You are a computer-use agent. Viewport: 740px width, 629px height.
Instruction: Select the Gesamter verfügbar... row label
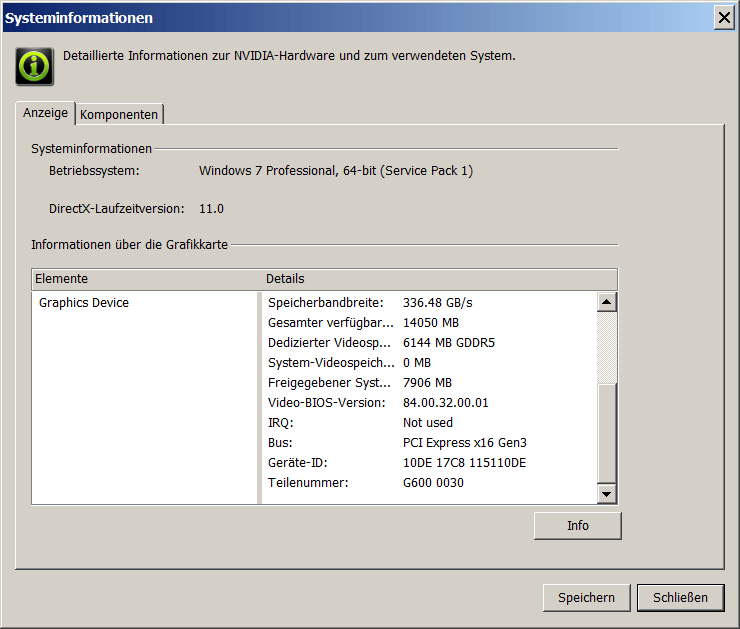pyautogui.click(x=330, y=323)
